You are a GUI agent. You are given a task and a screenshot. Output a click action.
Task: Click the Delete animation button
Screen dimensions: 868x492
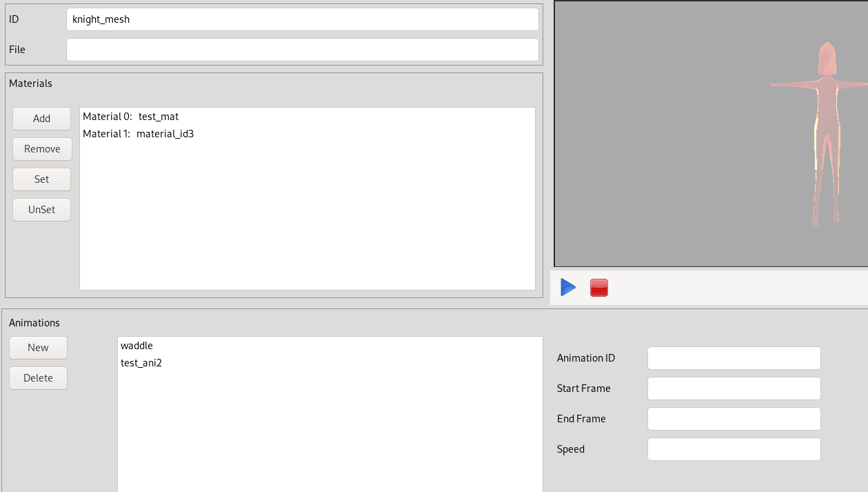[38, 378]
